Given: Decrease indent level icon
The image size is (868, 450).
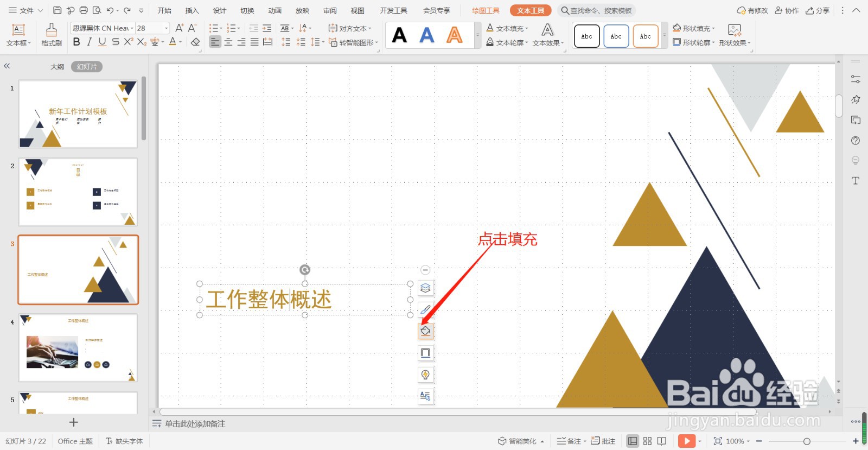Looking at the screenshot, I should click(x=254, y=28).
